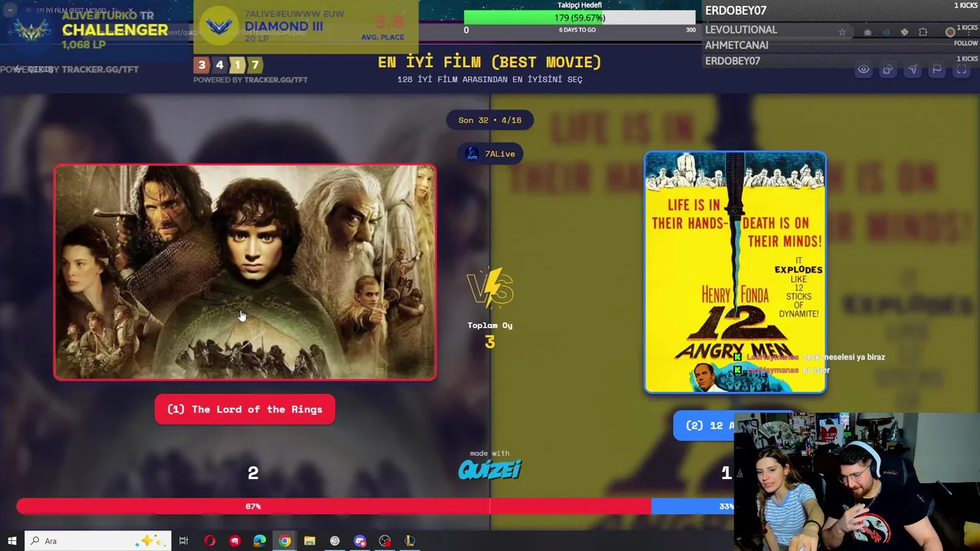980x551 pixels.
Task: Open File Explorer from the taskbar
Action: (x=309, y=541)
